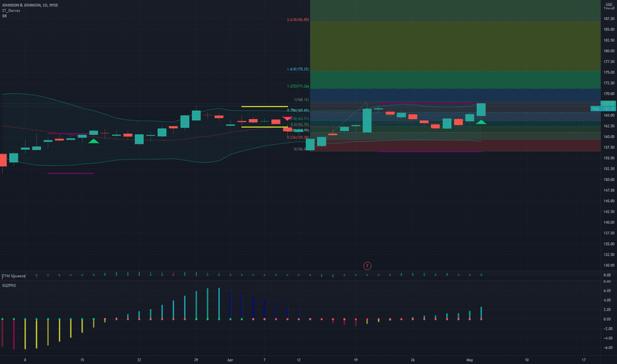
Task: Click the 'Apr' label on the time axis
Action: coord(230,360)
